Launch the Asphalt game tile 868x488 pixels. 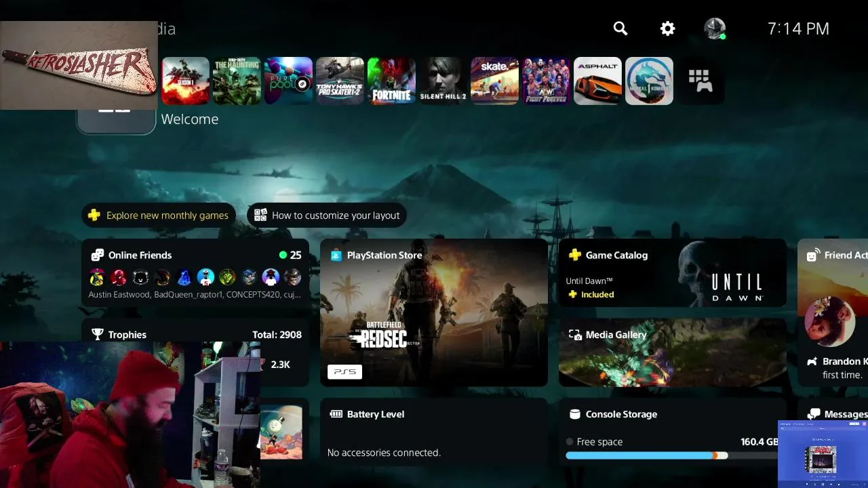[x=597, y=81]
